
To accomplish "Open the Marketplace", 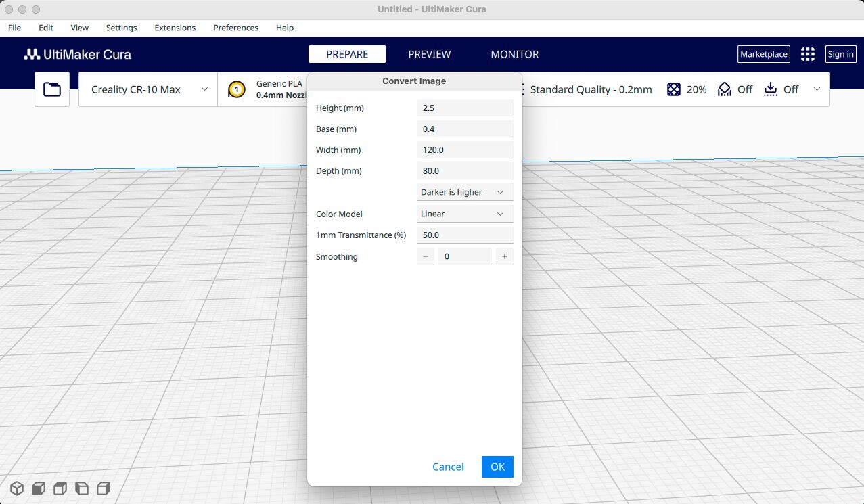I will 764,54.
